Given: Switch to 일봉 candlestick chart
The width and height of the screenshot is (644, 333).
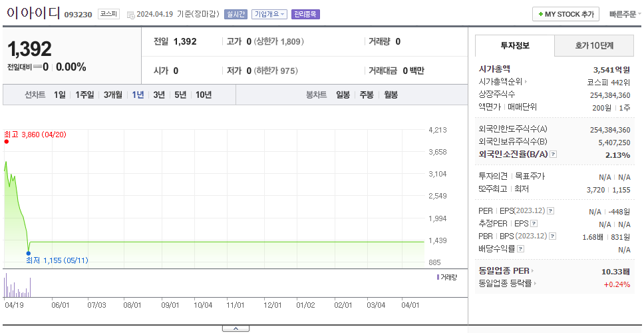Looking at the screenshot, I should point(343,95).
